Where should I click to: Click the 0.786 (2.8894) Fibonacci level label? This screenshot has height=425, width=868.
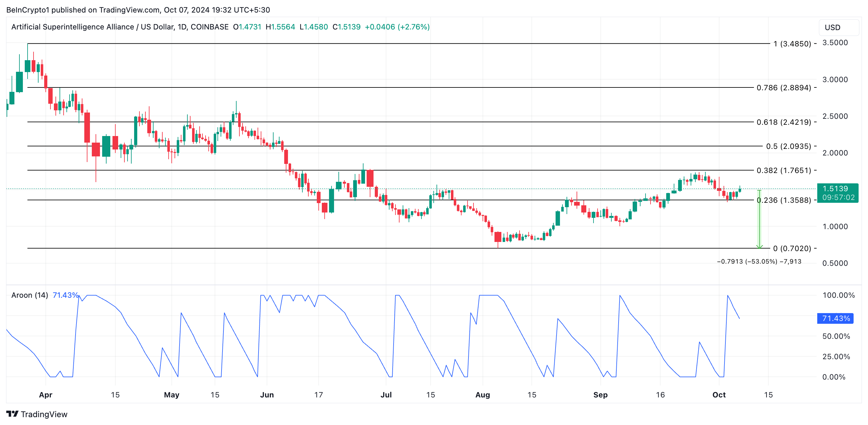[x=783, y=88]
